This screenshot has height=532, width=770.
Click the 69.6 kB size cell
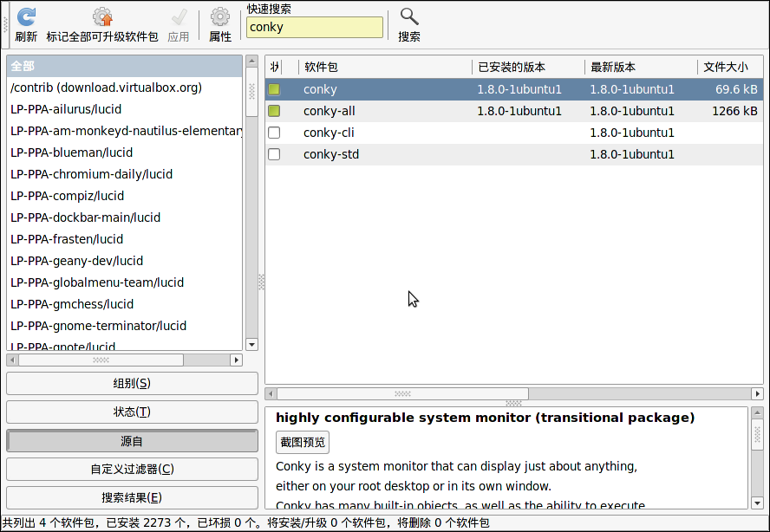[x=736, y=89]
